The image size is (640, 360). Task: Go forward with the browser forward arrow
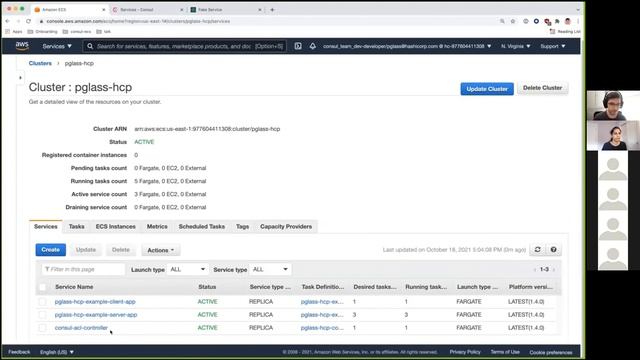tap(18, 21)
